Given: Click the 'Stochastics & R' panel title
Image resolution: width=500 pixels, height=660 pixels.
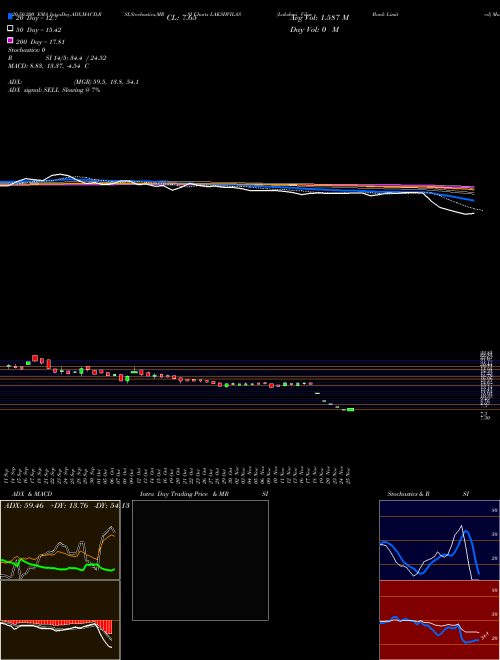Looking at the screenshot, I should click(408, 494).
